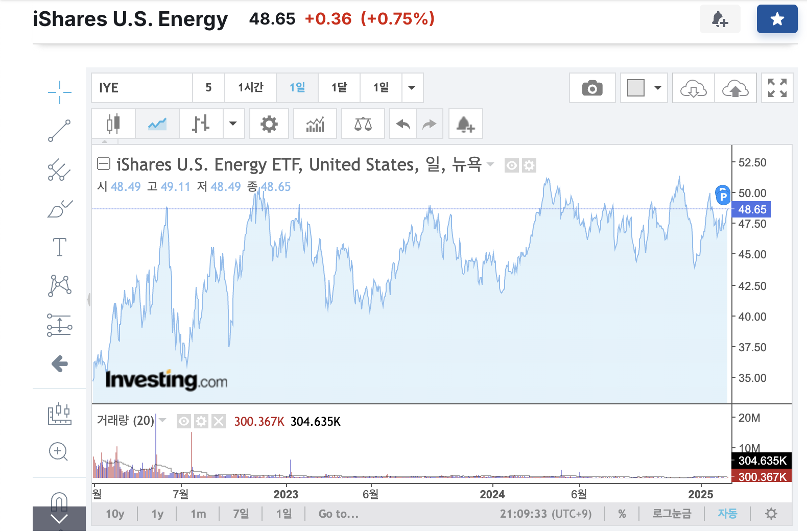Select the trend line drawing tool

point(60,131)
